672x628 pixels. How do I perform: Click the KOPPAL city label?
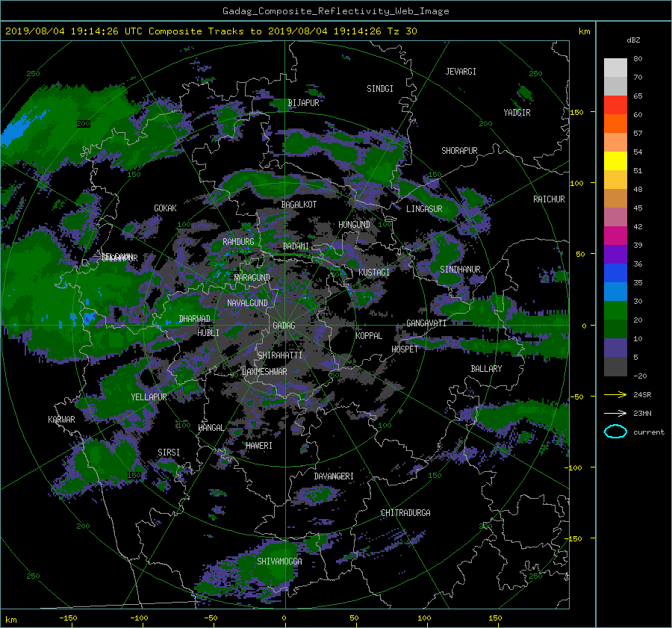[369, 335]
